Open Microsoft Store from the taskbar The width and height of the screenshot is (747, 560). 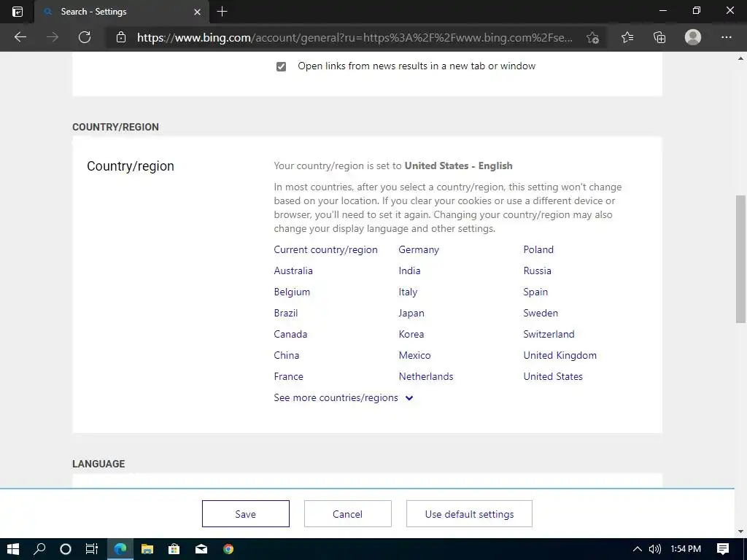(x=174, y=549)
